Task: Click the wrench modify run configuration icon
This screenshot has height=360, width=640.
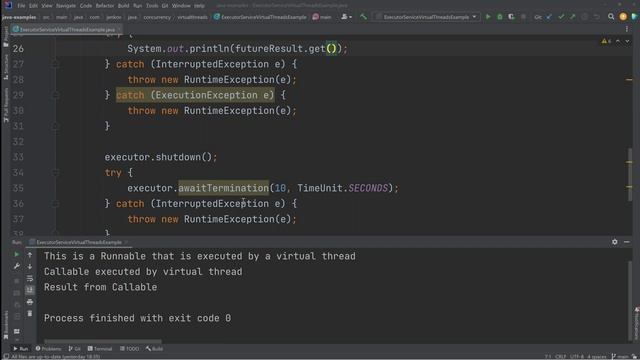Action: [17, 266]
